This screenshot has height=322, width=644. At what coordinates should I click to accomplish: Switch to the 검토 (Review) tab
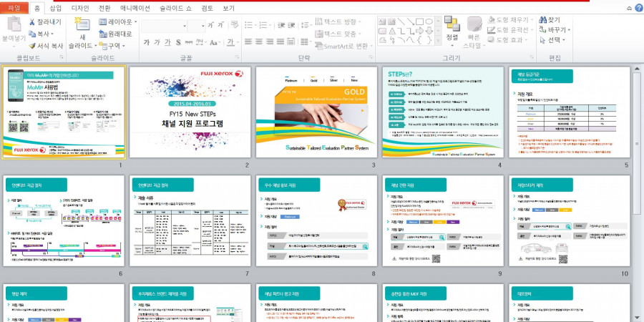208,8
